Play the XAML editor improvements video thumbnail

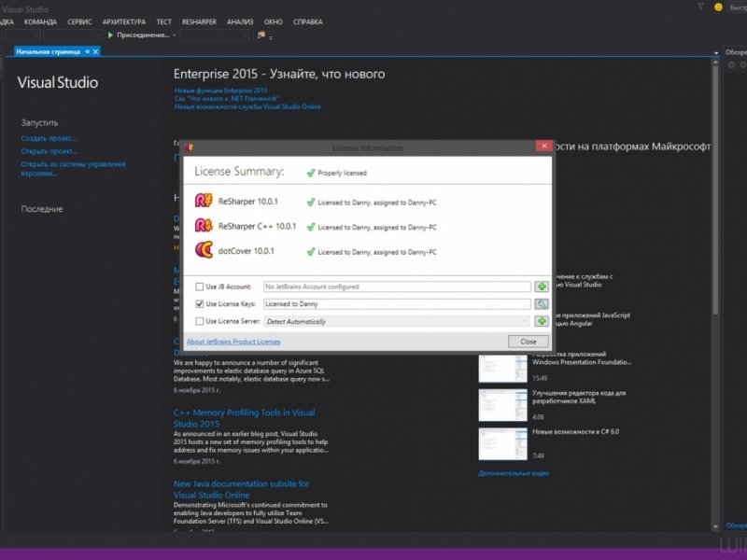pyautogui.click(x=502, y=405)
